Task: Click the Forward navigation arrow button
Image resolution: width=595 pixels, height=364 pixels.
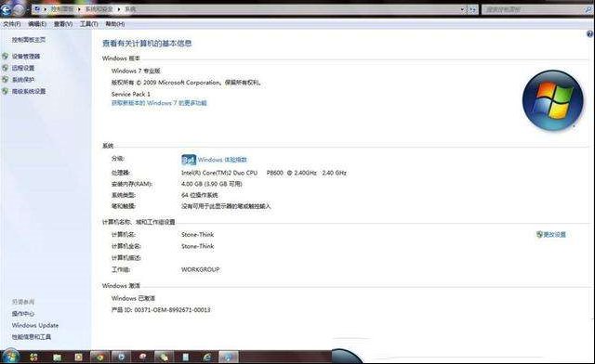Action: (19, 10)
